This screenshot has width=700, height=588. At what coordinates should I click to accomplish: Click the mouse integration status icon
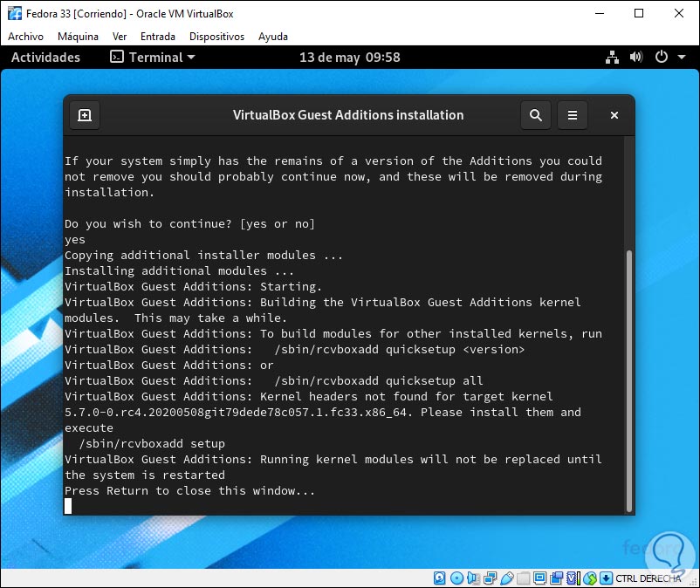coord(590,578)
